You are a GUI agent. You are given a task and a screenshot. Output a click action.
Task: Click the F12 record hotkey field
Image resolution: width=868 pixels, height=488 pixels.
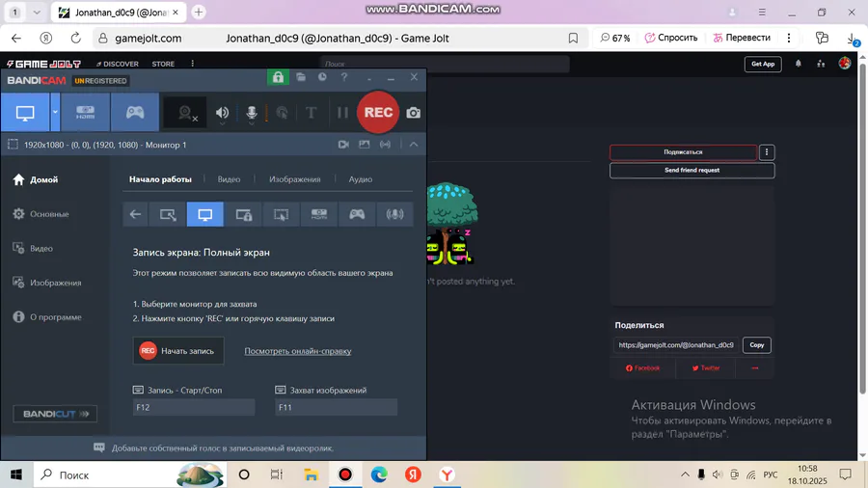pyautogui.click(x=194, y=407)
